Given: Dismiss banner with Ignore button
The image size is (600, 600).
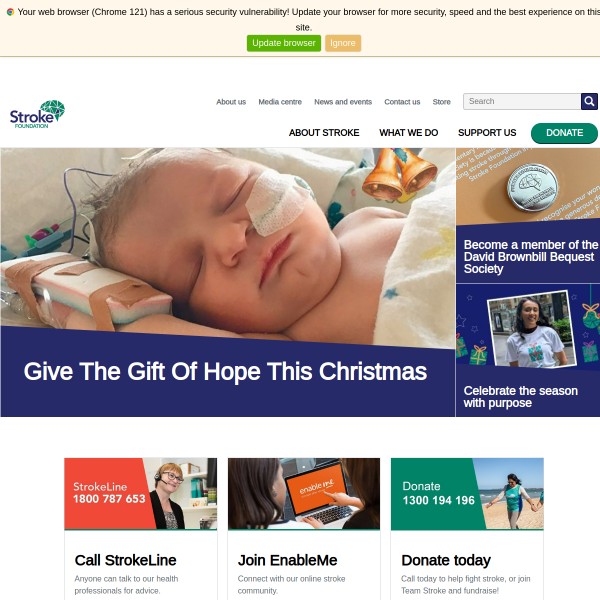Looking at the screenshot, I should point(343,43).
